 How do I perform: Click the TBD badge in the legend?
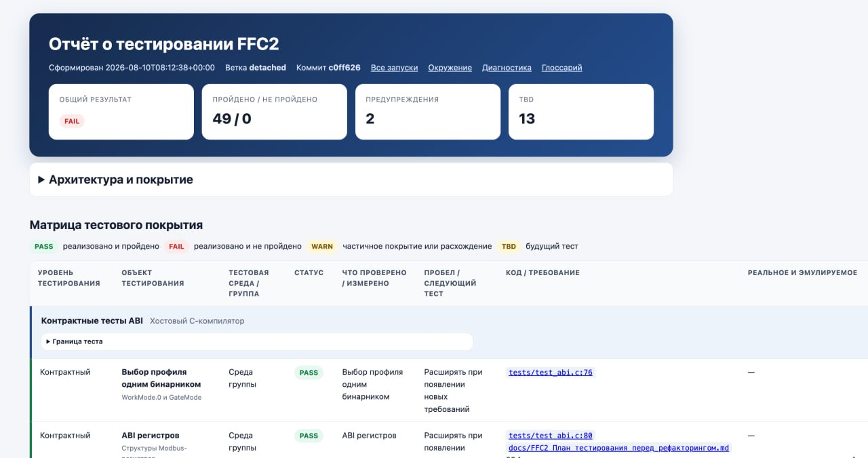(509, 247)
